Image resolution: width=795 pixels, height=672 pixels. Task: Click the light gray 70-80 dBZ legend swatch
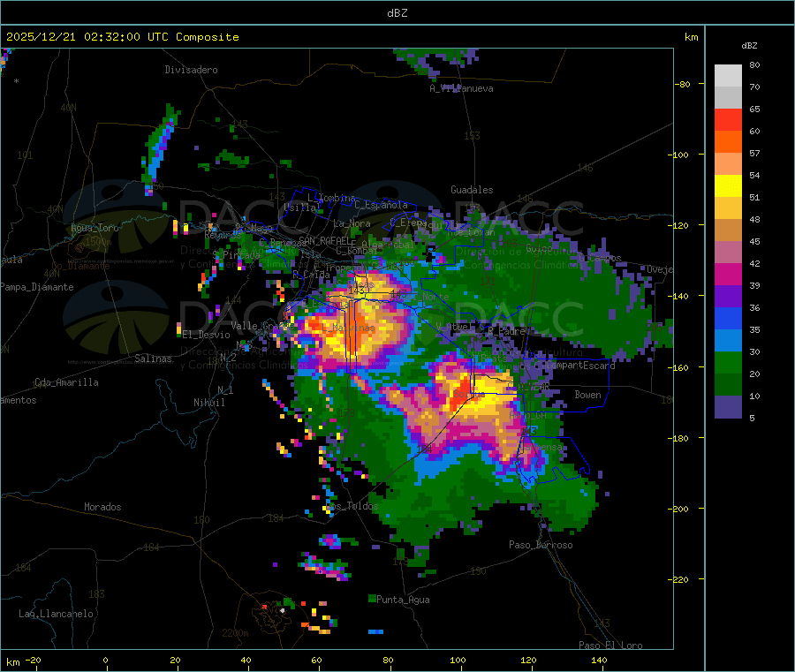(728, 76)
